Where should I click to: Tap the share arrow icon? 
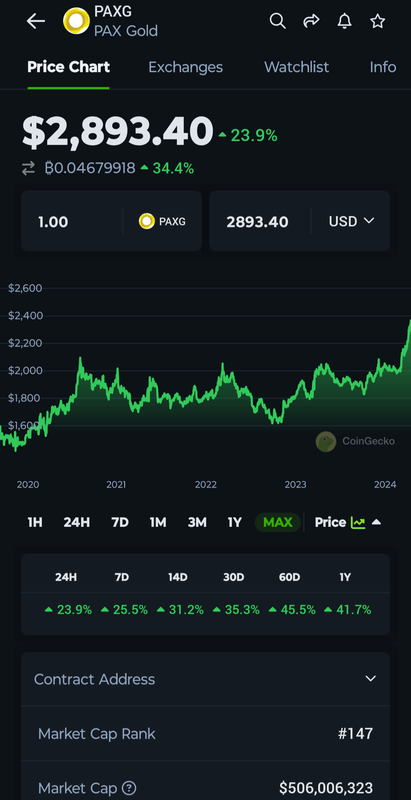(x=311, y=21)
